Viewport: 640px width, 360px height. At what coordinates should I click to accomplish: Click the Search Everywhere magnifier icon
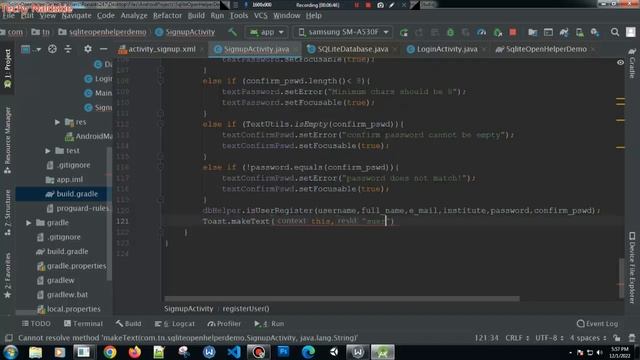[615, 32]
